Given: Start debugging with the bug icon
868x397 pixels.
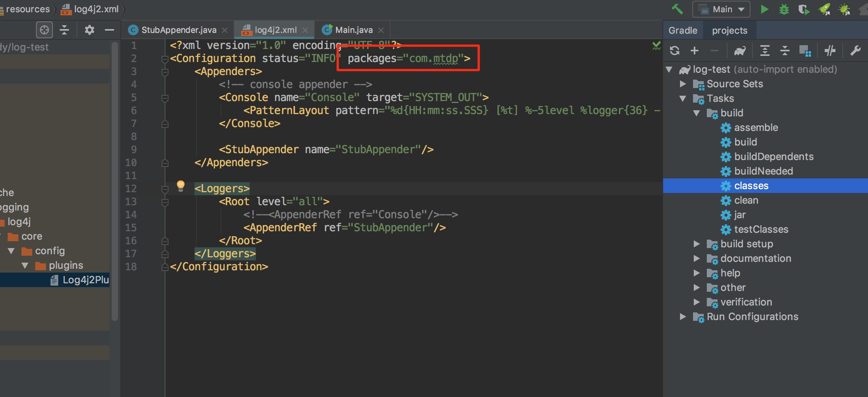Looking at the screenshot, I should (x=784, y=9).
